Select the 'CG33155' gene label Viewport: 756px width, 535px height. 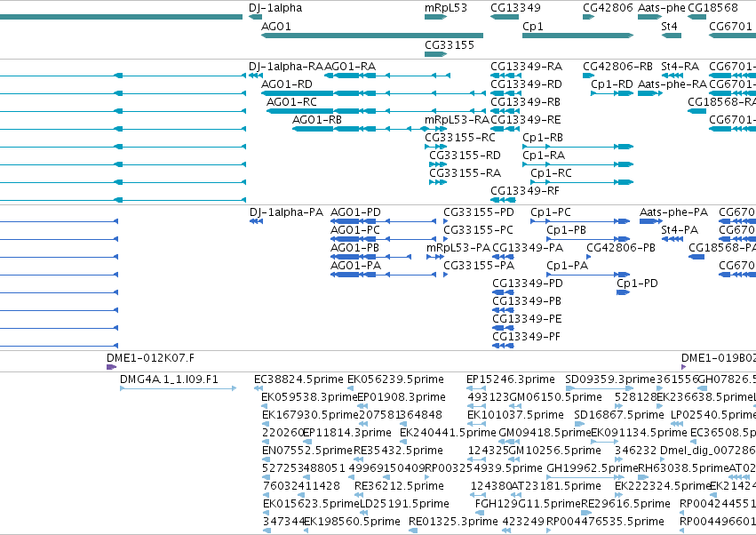(x=450, y=44)
